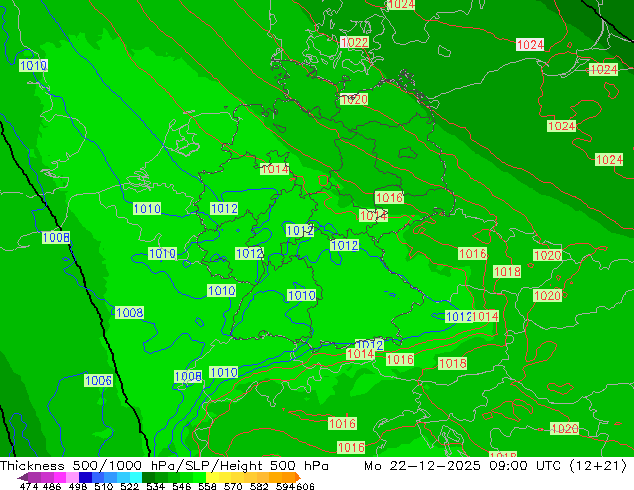Select the cyan legend swatch before 534
634x490 pixels.
(x=136, y=477)
